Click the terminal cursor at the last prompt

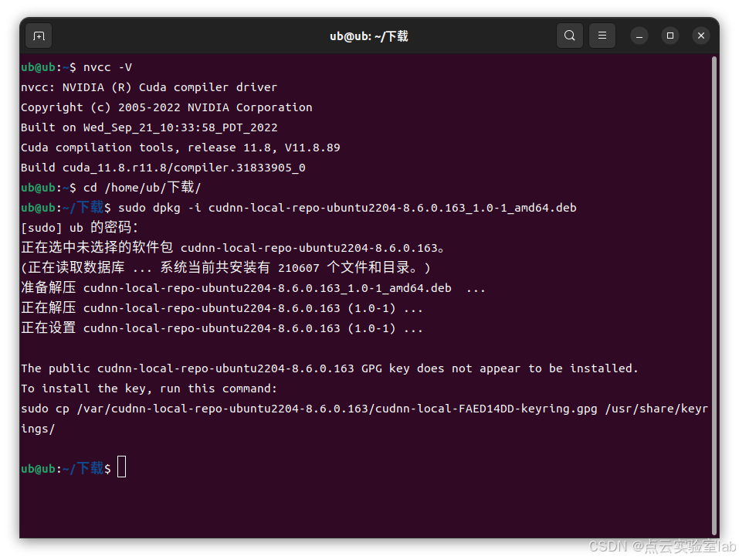[x=121, y=467]
